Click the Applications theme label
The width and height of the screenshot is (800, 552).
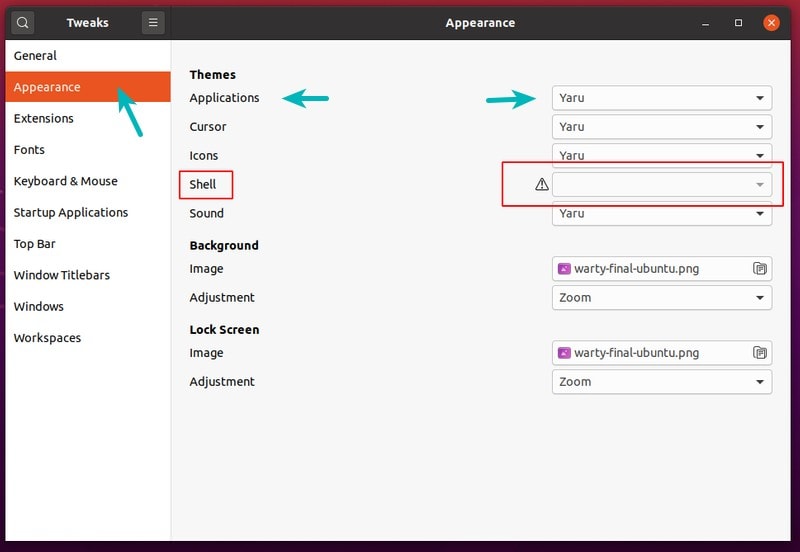click(224, 98)
